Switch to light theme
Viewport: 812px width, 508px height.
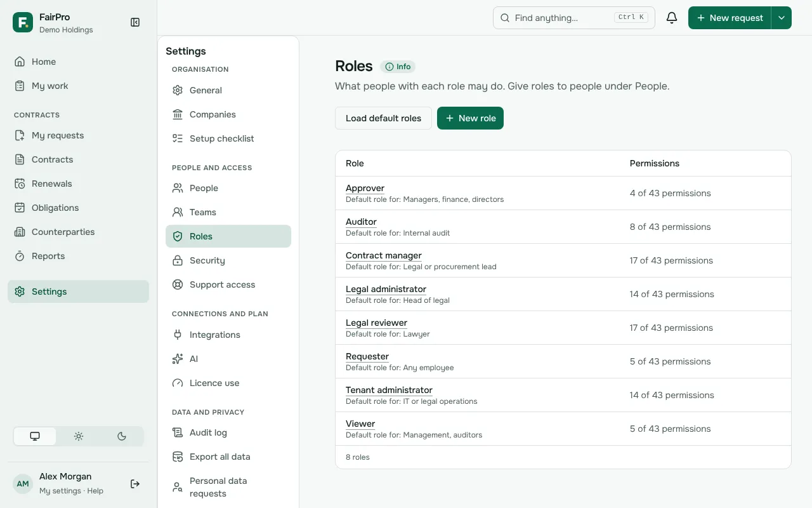pyautogui.click(x=79, y=436)
